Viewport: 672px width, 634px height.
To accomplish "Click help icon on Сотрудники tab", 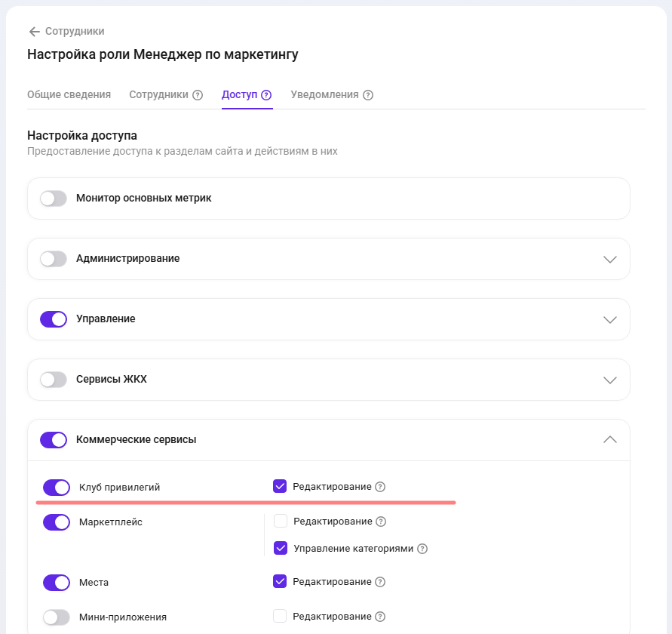I will (x=198, y=95).
